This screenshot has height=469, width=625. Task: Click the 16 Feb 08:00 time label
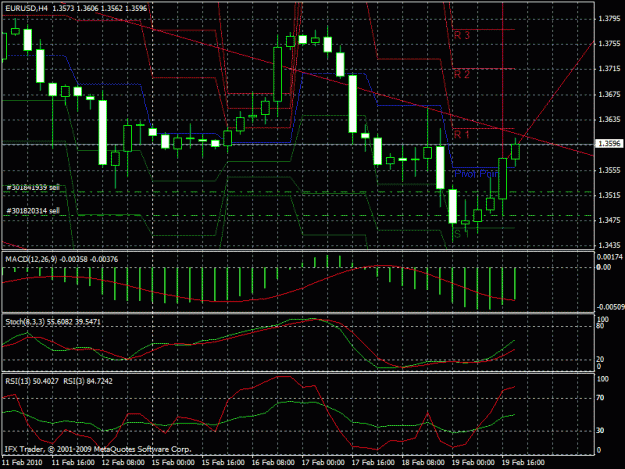coord(273,462)
